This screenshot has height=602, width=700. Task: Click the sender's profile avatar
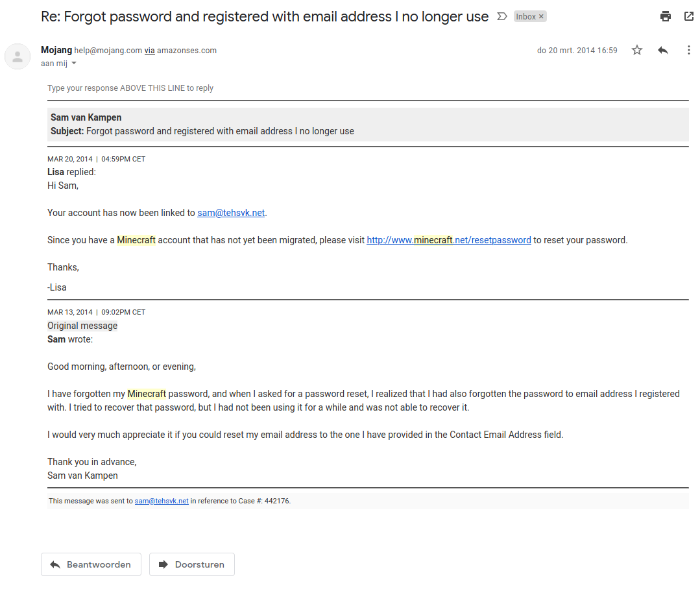pyautogui.click(x=18, y=56)
